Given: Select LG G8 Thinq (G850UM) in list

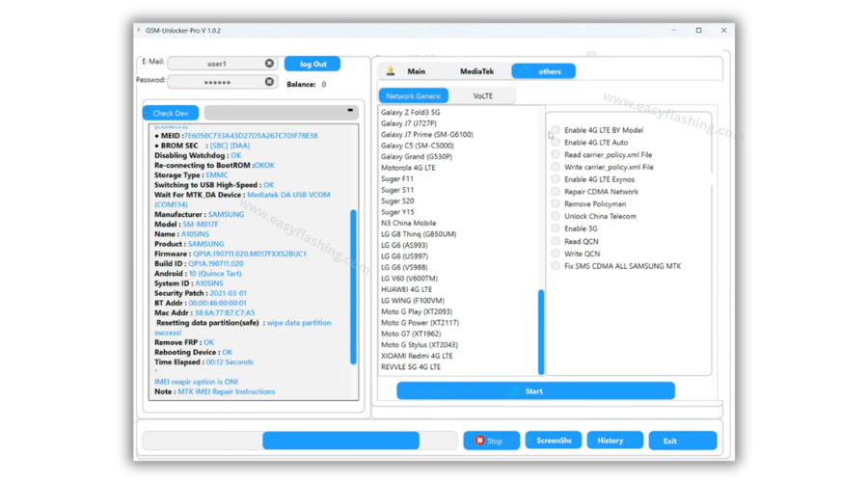Looking at the screenshot, I should 419,234.
